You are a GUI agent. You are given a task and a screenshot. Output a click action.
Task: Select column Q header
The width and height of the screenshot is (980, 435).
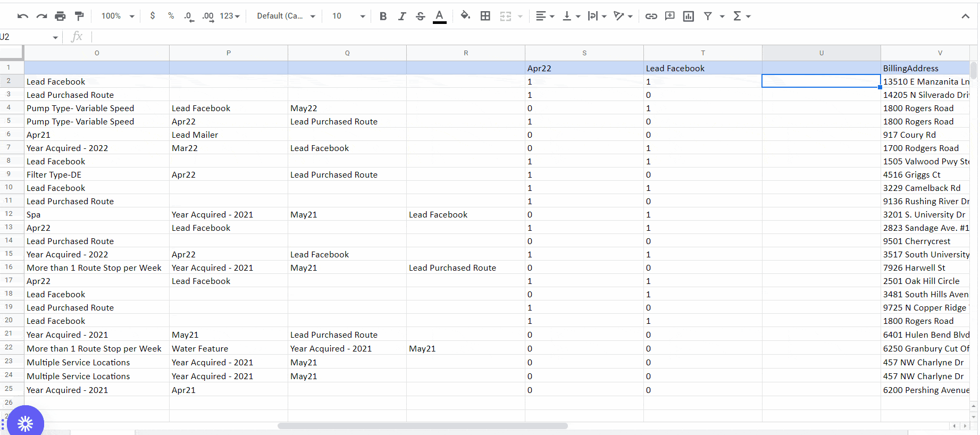[347, 53]
